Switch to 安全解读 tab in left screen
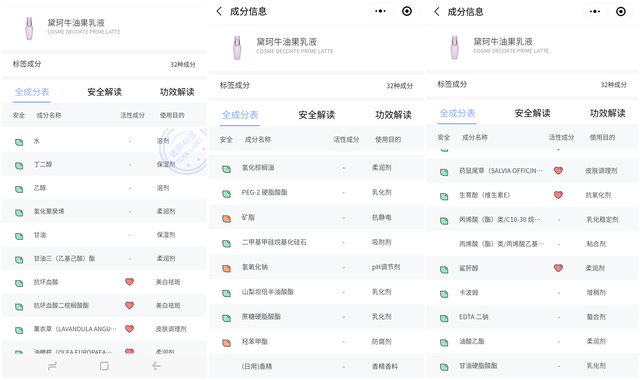640x380 pixels. coord(104,92)
